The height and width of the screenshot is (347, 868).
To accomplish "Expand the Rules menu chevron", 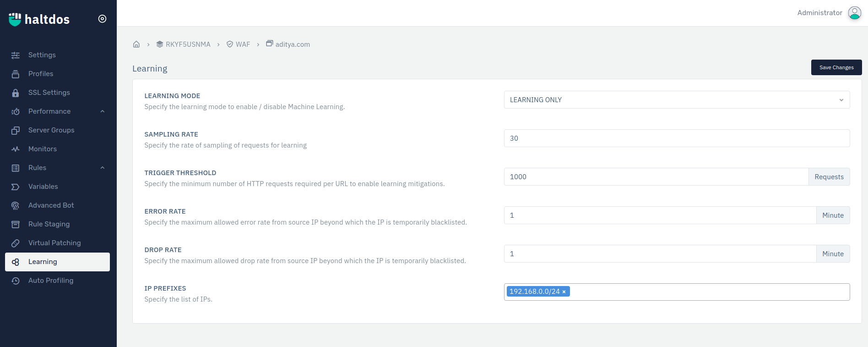I will pyautogui.click(x=103, y=168).
